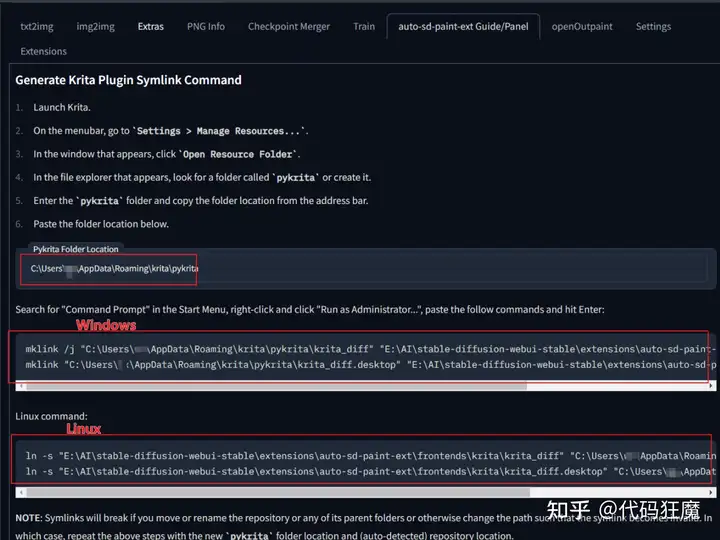The height and width of the screenshot is (540, 720).
Task: Select the Train tab
Action: [364, 27]
